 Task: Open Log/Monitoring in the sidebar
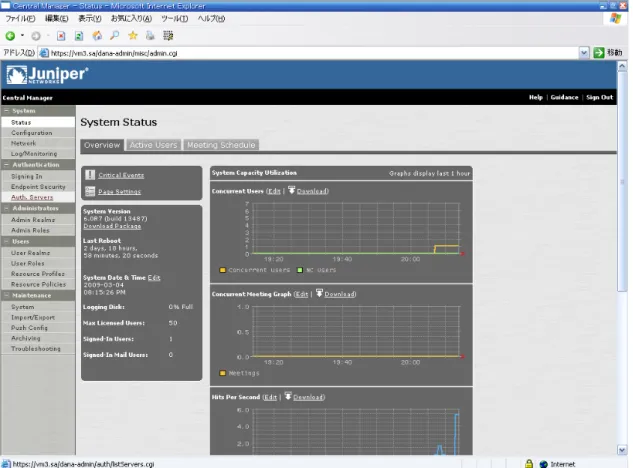tap(34, 154)
